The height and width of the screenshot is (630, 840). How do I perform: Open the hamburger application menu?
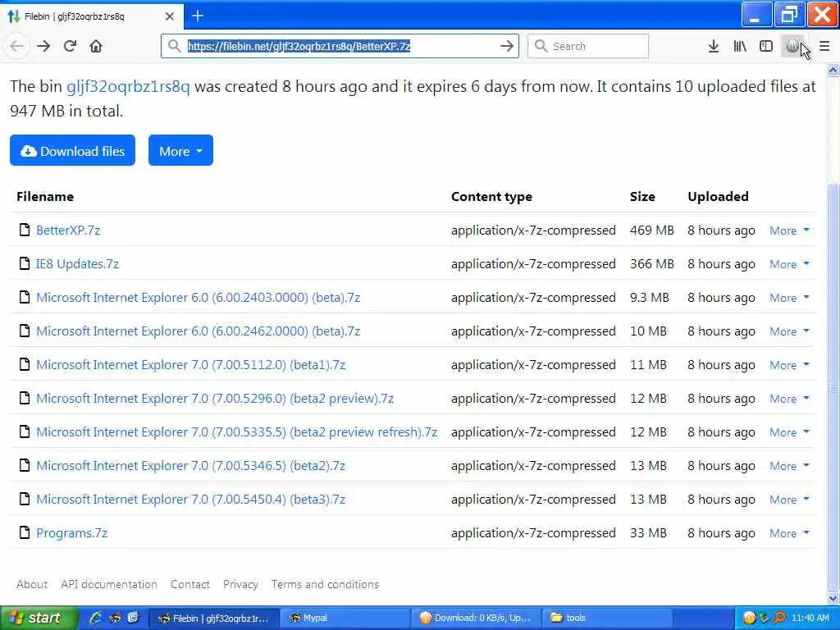(824, 46)
